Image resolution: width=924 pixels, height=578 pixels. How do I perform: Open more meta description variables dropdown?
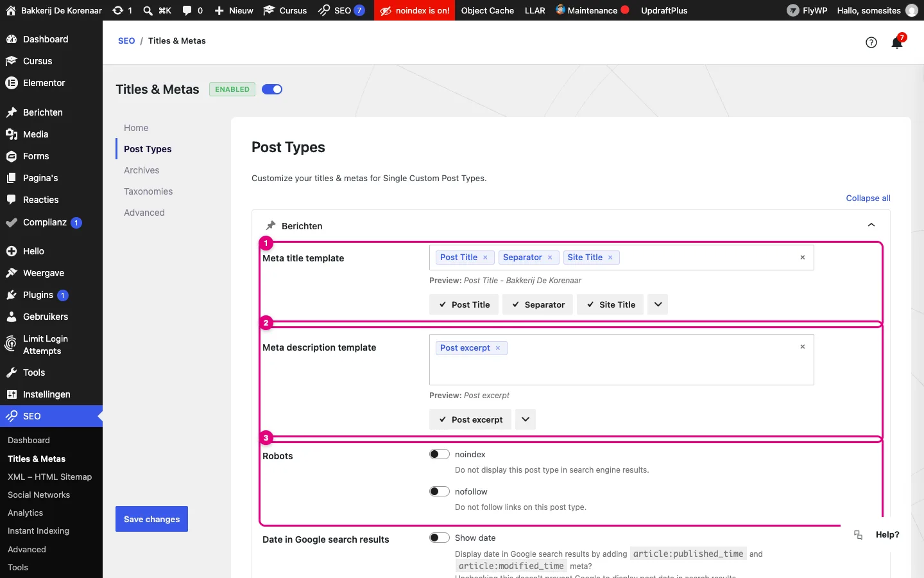[x=526, y=419]
